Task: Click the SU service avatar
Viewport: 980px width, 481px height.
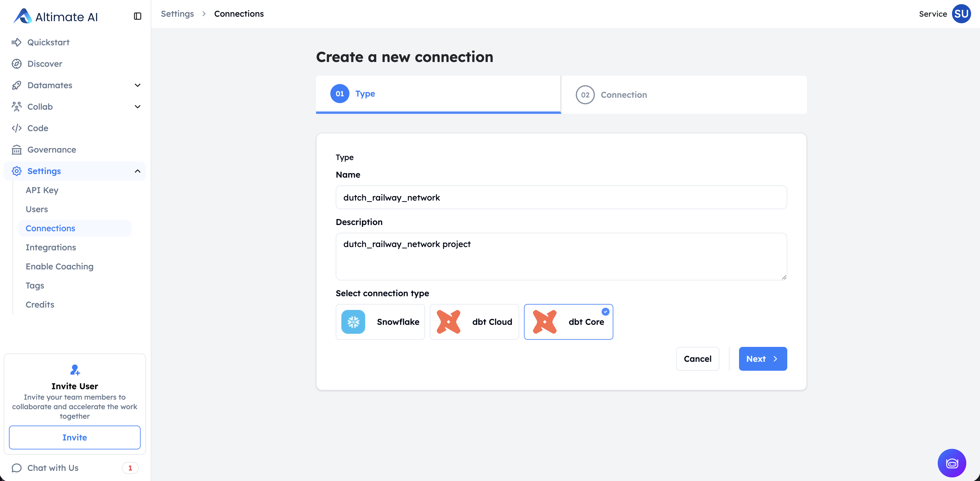Action: pos(962,14)
